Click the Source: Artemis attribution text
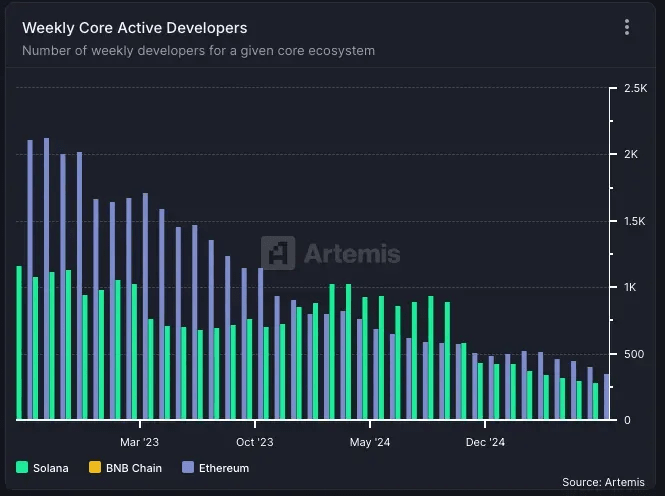665x496 pixels. point(604,482)
